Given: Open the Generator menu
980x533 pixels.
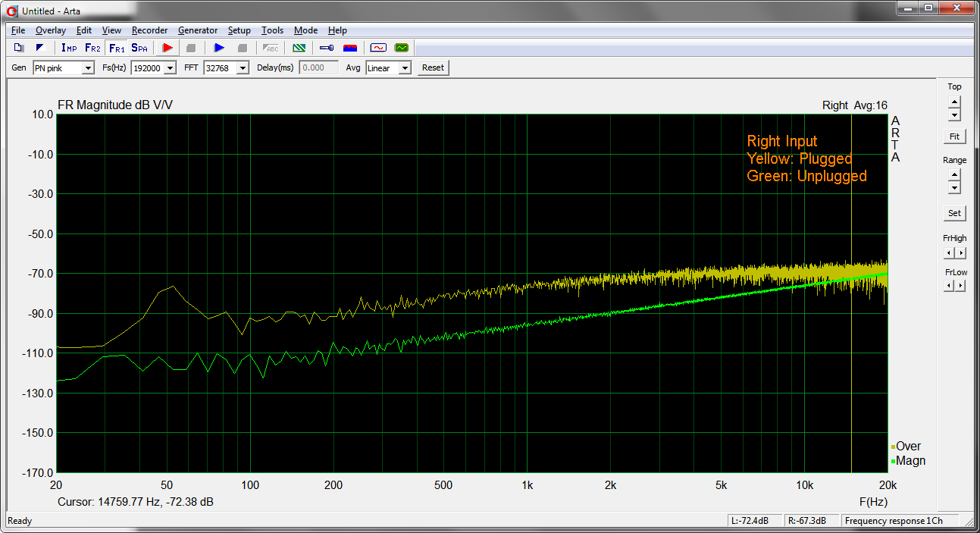Looking at the screenshot, I should [198, 30].
